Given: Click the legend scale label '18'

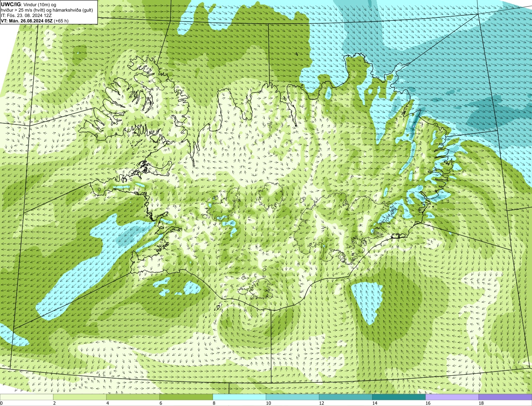Looking at the screenshot, I should (481, 403).
